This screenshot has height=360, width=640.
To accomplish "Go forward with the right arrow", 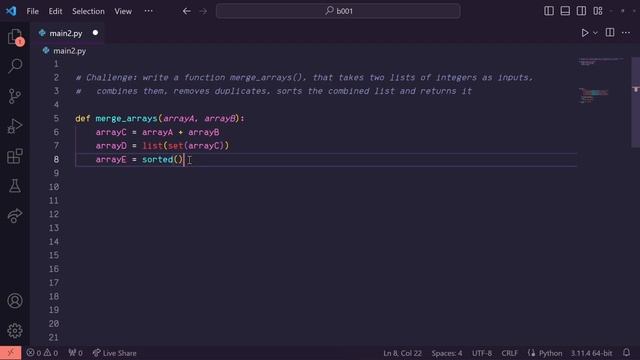I will (x=203, y=11).
